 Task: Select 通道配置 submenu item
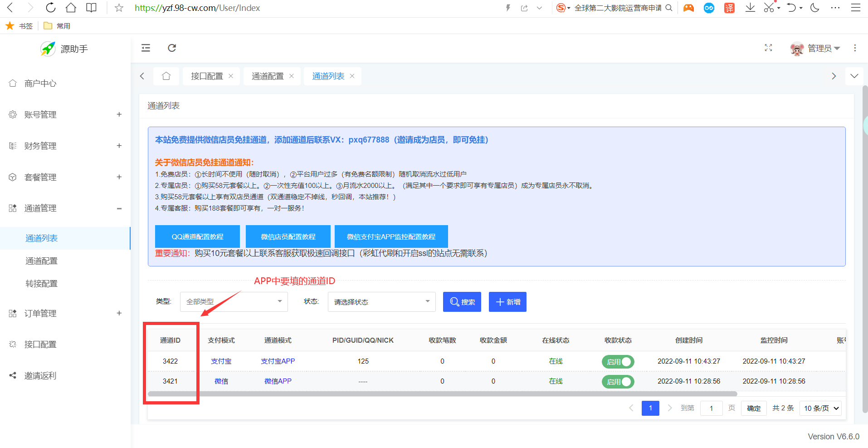(65, 261)
